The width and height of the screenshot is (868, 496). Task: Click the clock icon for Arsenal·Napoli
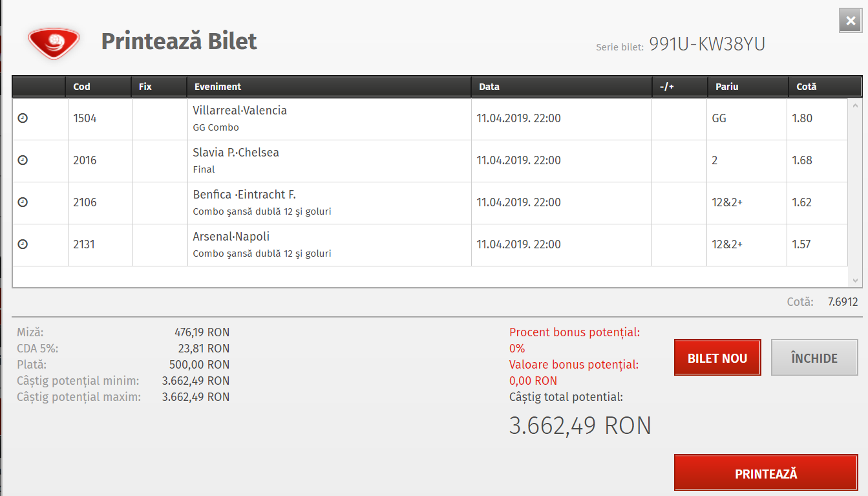tap(23, 244)
